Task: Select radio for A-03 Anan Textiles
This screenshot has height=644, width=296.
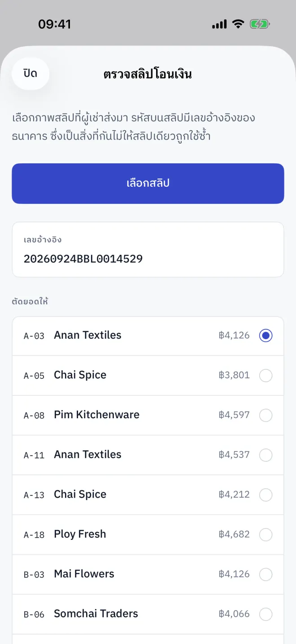Action: [266, 335]
